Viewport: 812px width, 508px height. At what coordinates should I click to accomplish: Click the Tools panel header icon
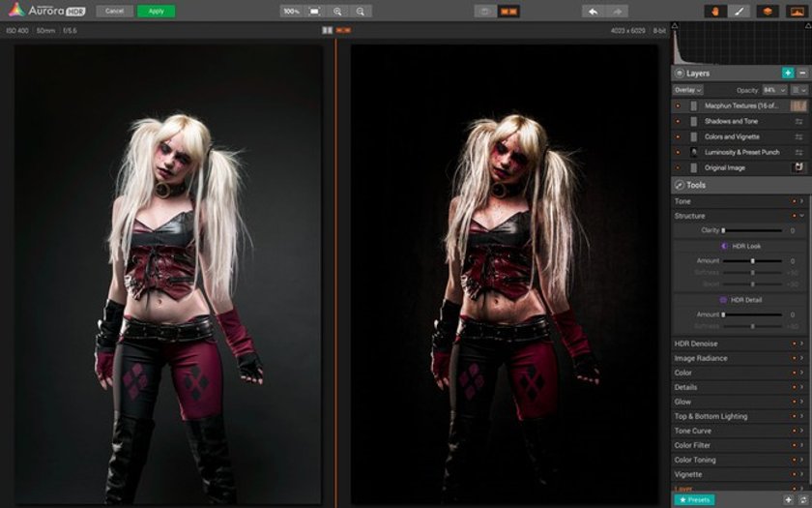pos(680,185)
